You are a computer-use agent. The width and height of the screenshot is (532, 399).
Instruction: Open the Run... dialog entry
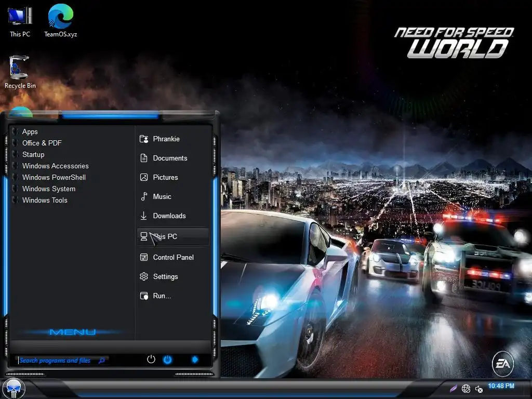click(173, 296)
